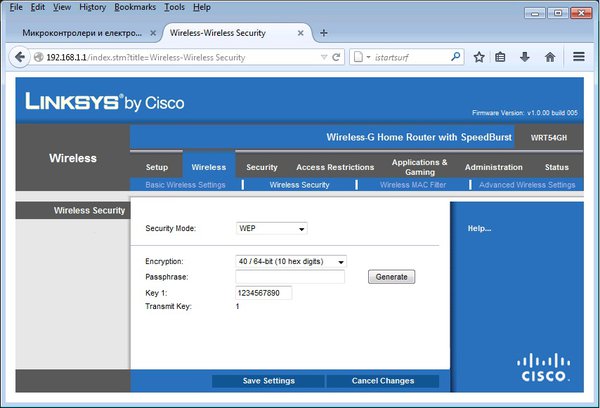Expand the Security Mode WEP dropdown
This screenshot has height=408, width=600.
coord(272,228)
